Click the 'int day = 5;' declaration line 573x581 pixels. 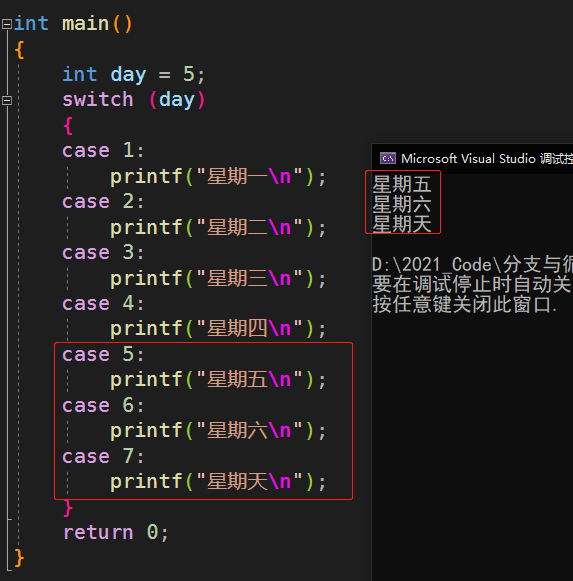point(133,74)
